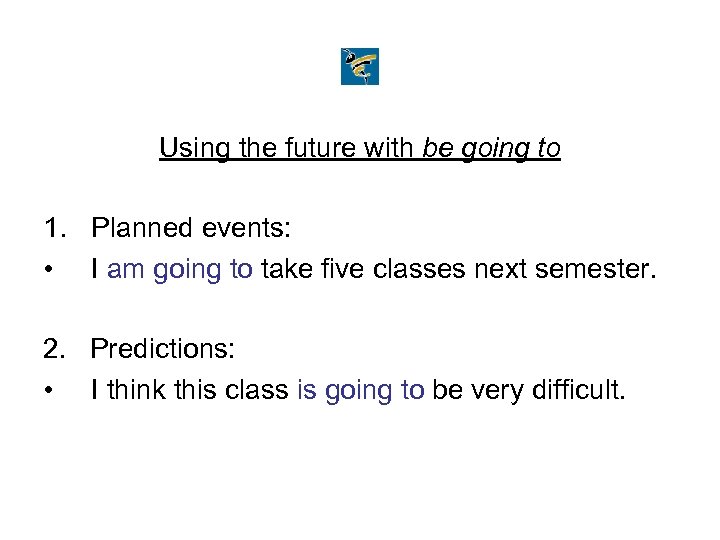Click the bullet before "I think this class"

[48, 390]
